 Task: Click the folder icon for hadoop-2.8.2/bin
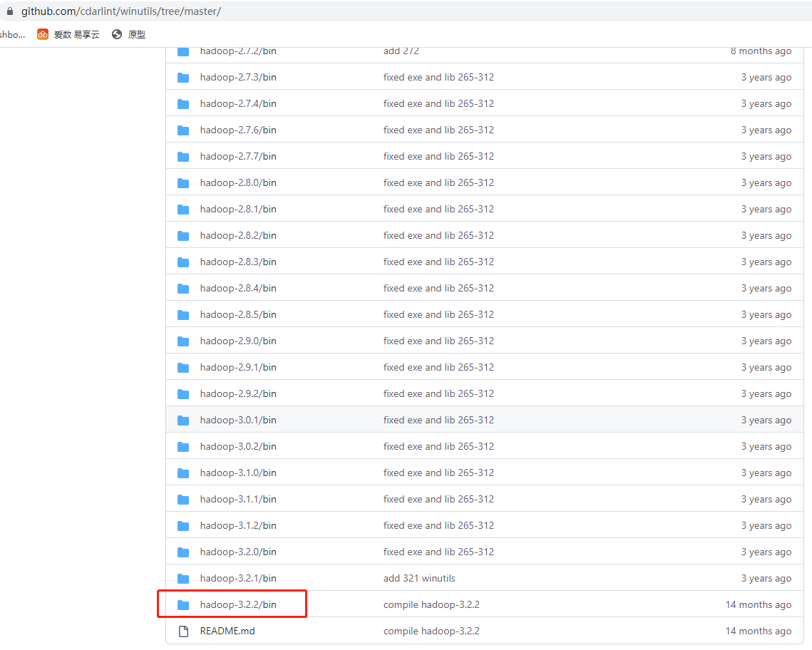pos(183,236)
